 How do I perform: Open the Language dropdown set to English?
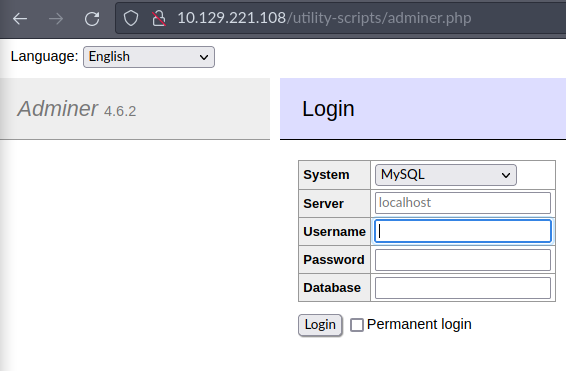(x=149, y=57)
